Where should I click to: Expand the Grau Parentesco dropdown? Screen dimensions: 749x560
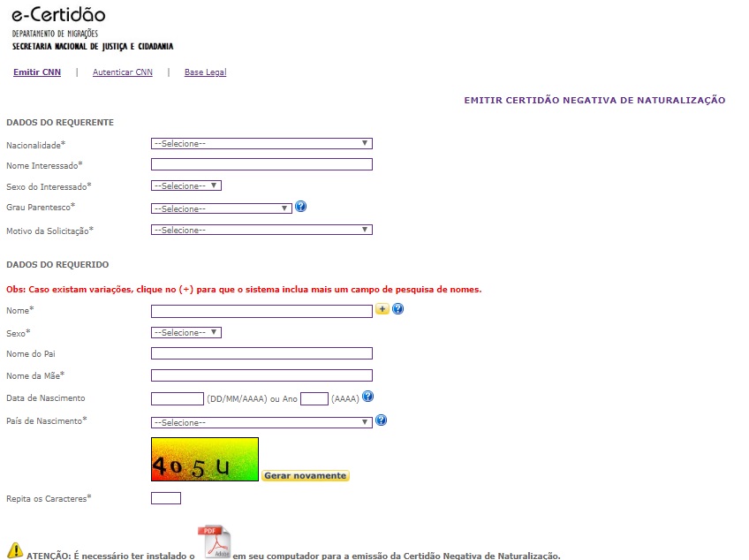tap(222, 208)
